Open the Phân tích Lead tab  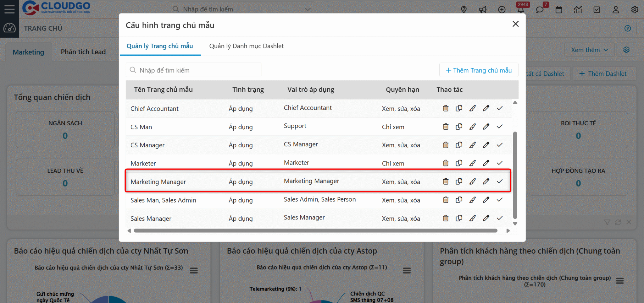click(x=83, y=52)
